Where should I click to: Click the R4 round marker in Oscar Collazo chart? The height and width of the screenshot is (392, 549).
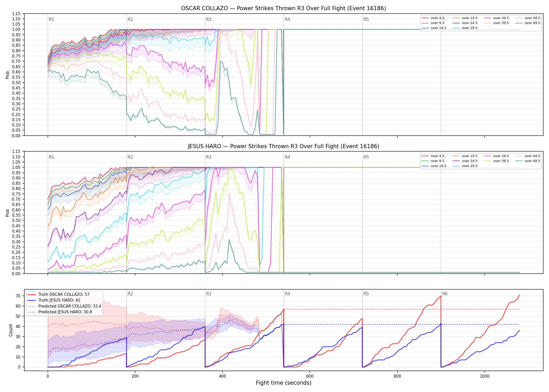287,19
